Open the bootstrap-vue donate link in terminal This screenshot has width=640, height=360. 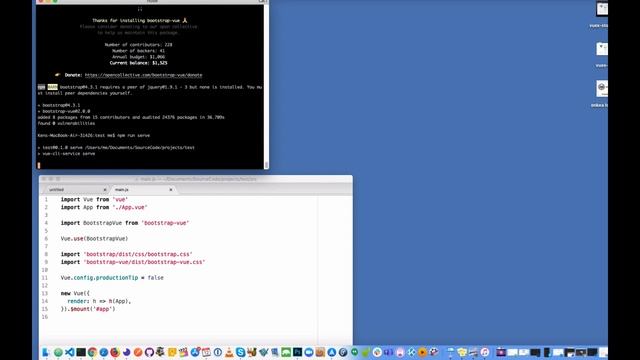pos(143,75)
